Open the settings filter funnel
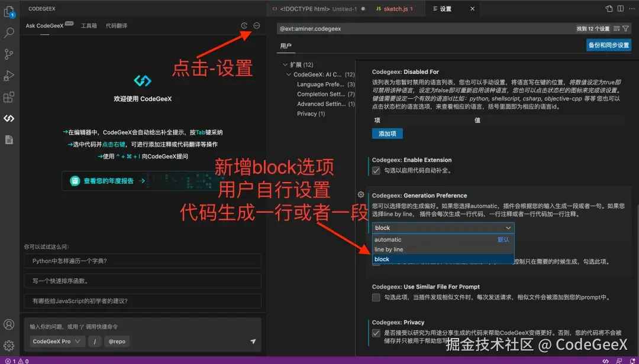Viewport: 639px width, 364px height. pos(625,28)
